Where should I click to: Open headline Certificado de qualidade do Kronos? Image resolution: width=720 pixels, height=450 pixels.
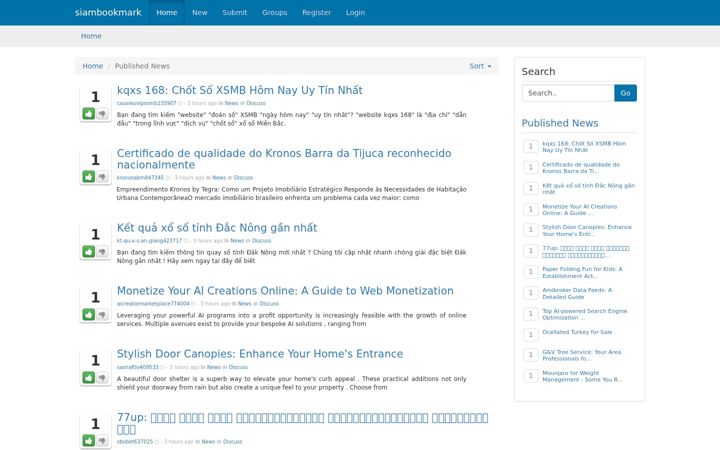tap(284, 159)
